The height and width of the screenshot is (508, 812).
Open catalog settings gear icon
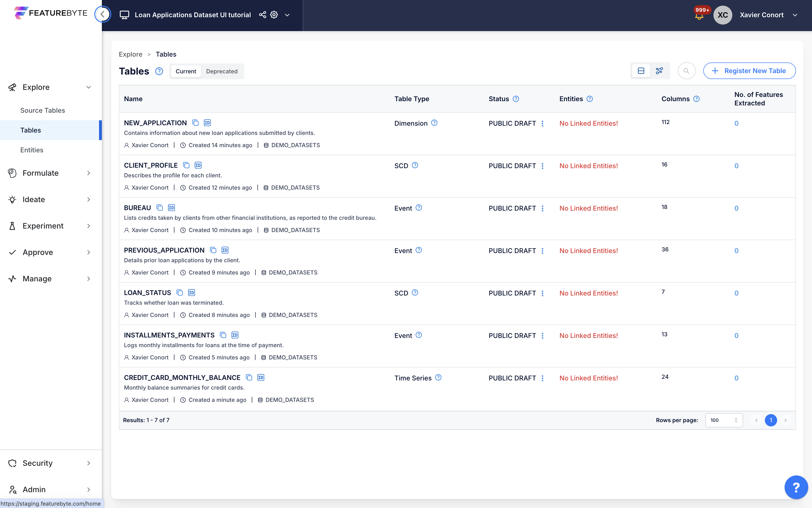click(274, 15)
